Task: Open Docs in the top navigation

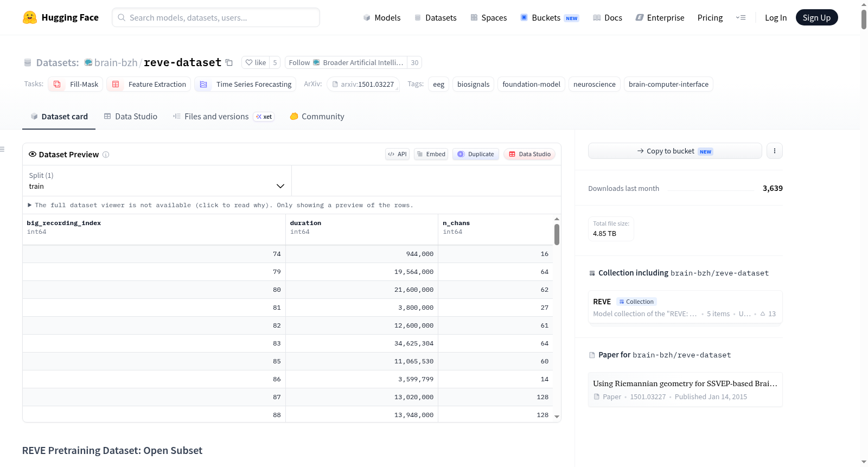Action: click(x=608, y=18)
